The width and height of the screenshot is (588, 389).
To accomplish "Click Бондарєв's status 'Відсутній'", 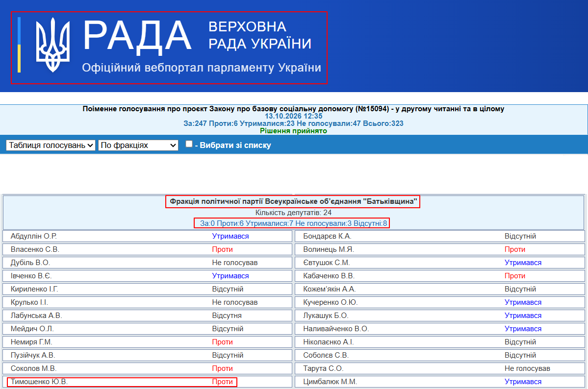I will coord(520,236).
